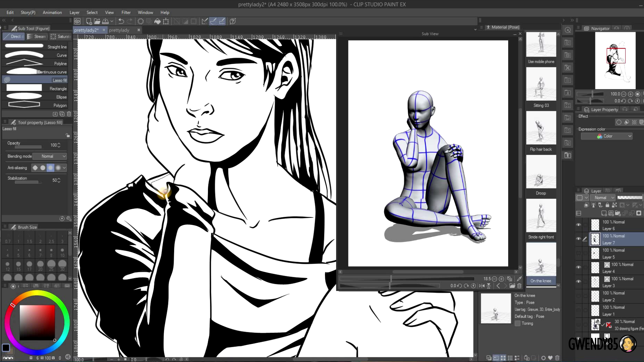
Task: Hide Layer 6 using eye icon
Action: (578, 225)
